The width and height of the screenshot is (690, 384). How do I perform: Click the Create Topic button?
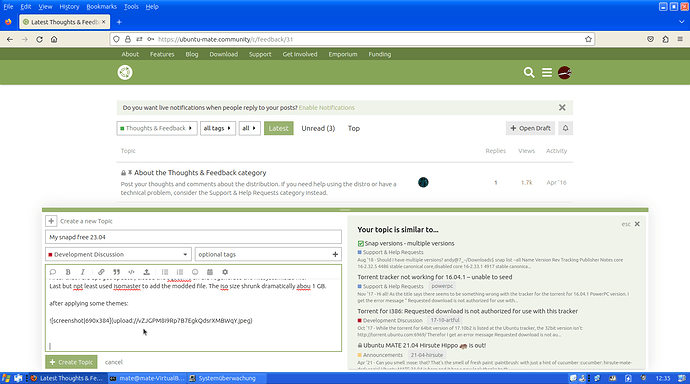pyautogui.click(x=71, y=362)
